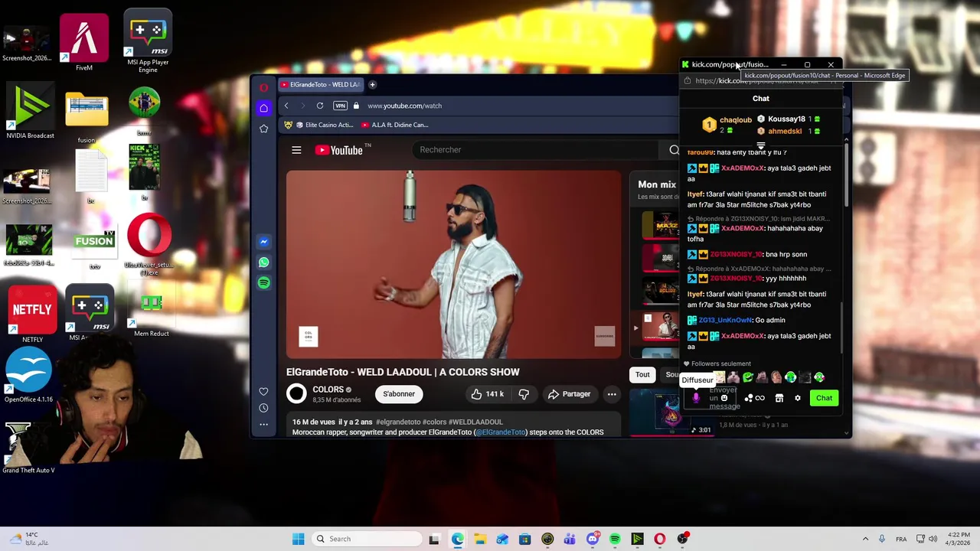Image resolution: width=980 pixels, height=551 pixels.
Task: Click the Partager share button
Action: point(569,394)
